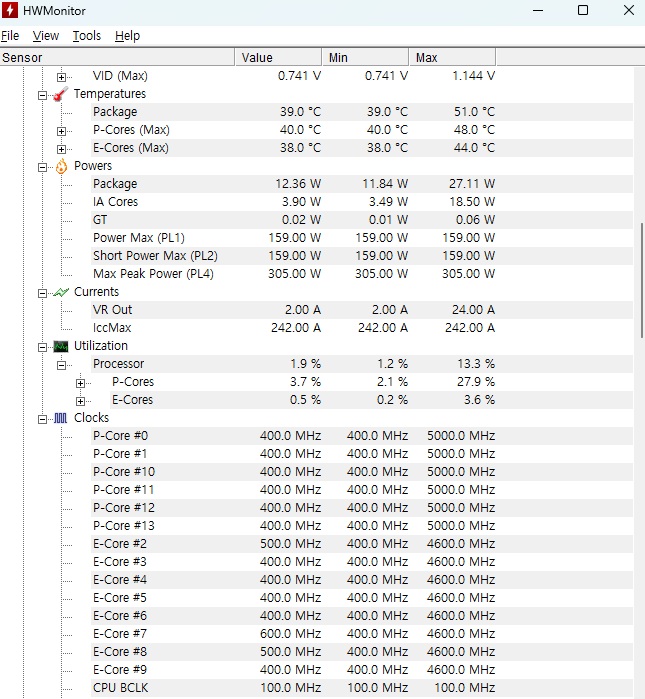The height and width of the screenshot is (699, 645).
Task: Select the P-Core #12 clock row
Action: [362, 508]
